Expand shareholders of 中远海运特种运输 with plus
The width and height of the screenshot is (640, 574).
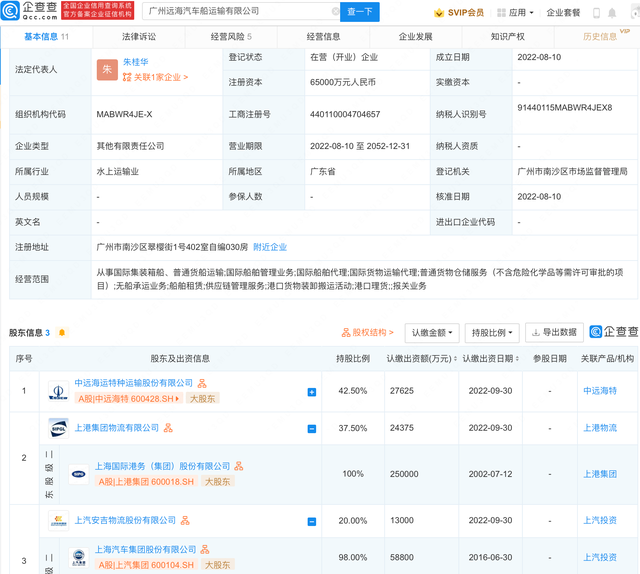point(312,392)
